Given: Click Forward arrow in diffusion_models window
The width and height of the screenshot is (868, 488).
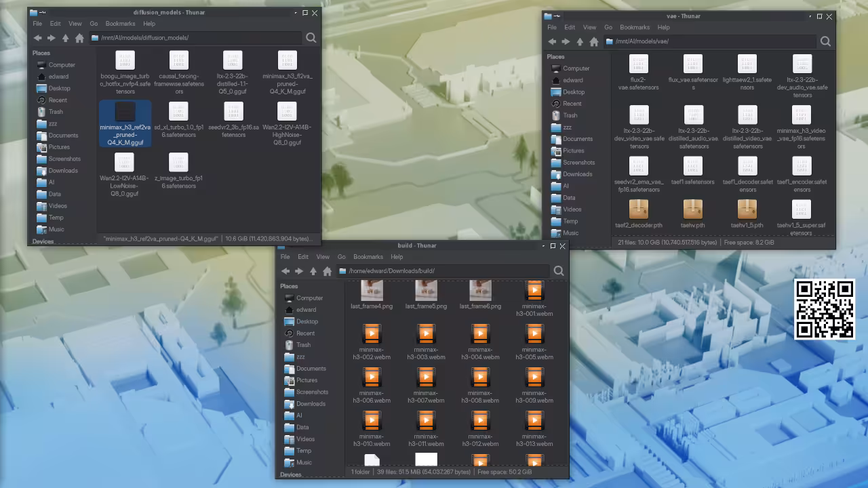Looking at the screenshot, I should 51,38.
